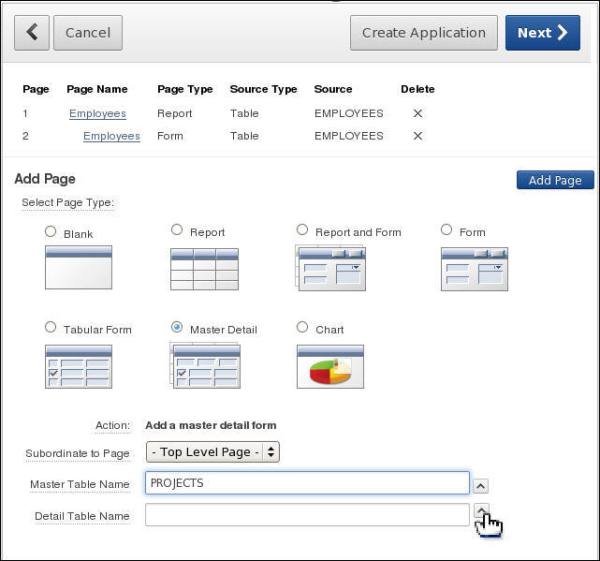
Task: Click the Subordinate to Page label
Action: [77, 453]
